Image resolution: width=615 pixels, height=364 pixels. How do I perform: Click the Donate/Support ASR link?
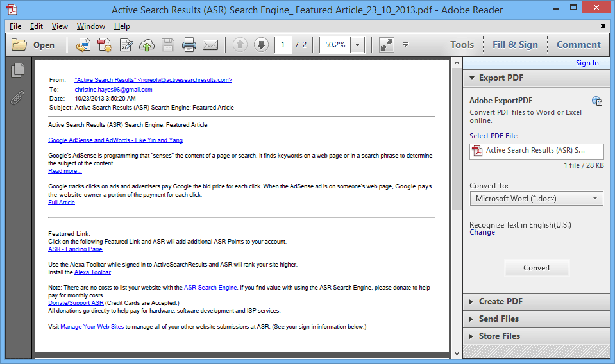click(x=76, y=303)
